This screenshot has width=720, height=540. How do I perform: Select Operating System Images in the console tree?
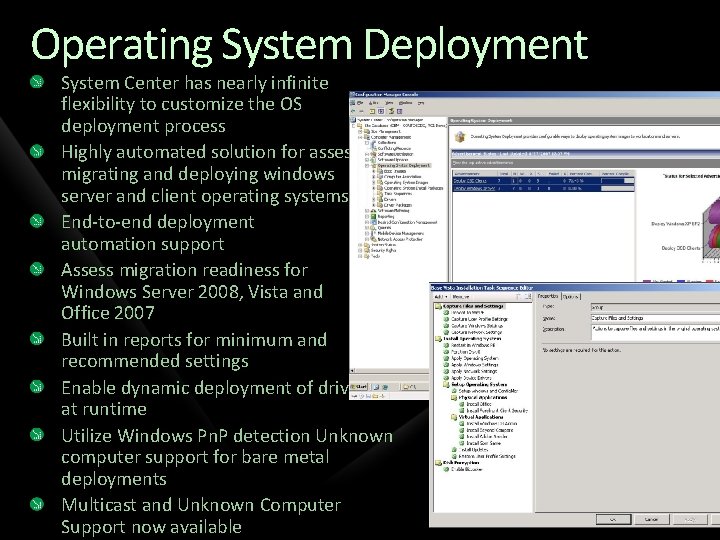tap(406, 182)
